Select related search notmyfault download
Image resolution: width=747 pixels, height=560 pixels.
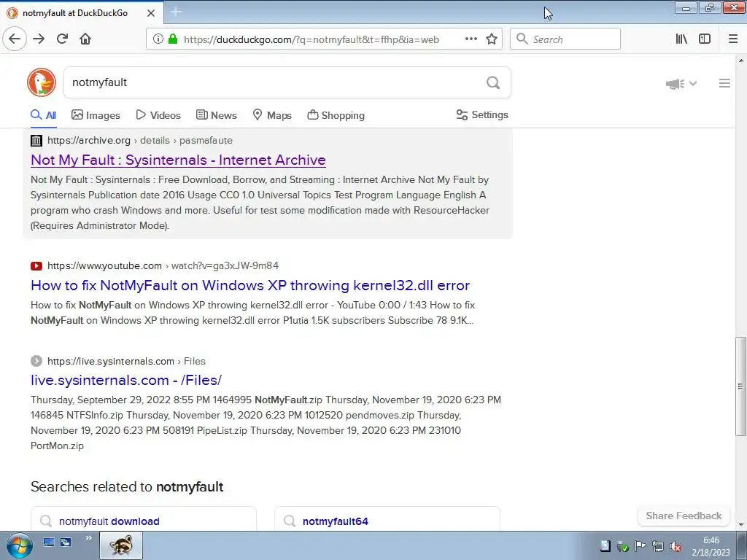144,521
